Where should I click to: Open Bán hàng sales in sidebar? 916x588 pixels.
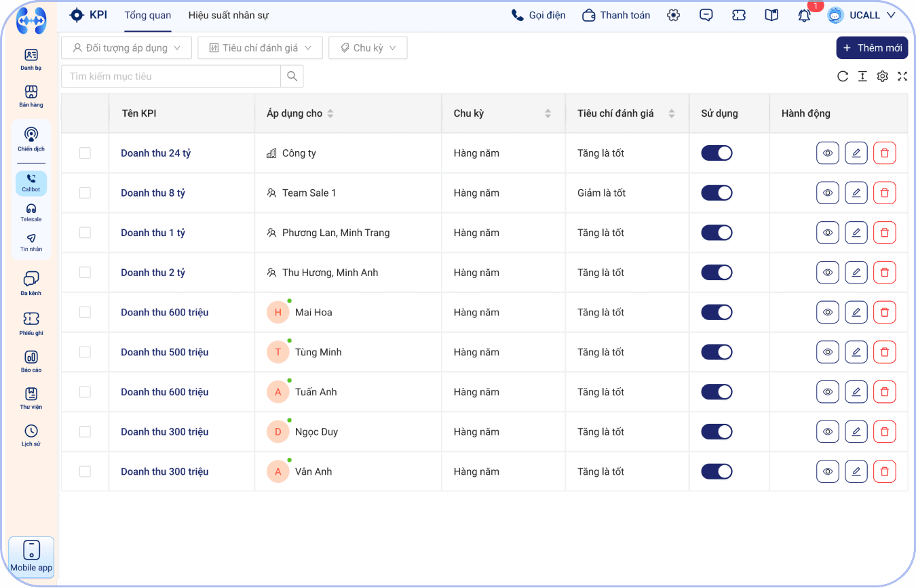pos(31,96)
